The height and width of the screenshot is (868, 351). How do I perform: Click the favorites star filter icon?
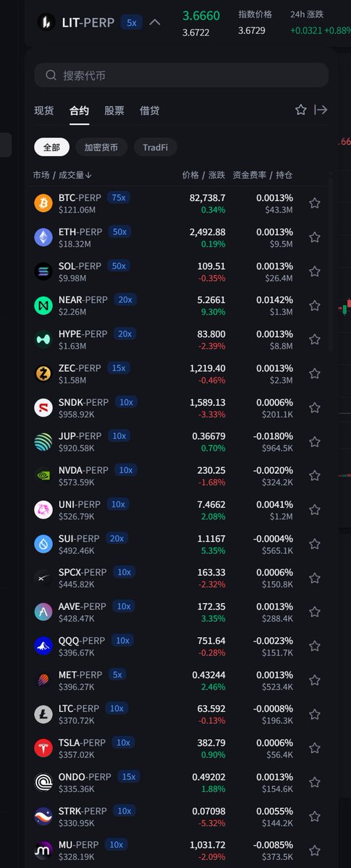[301, 110]
